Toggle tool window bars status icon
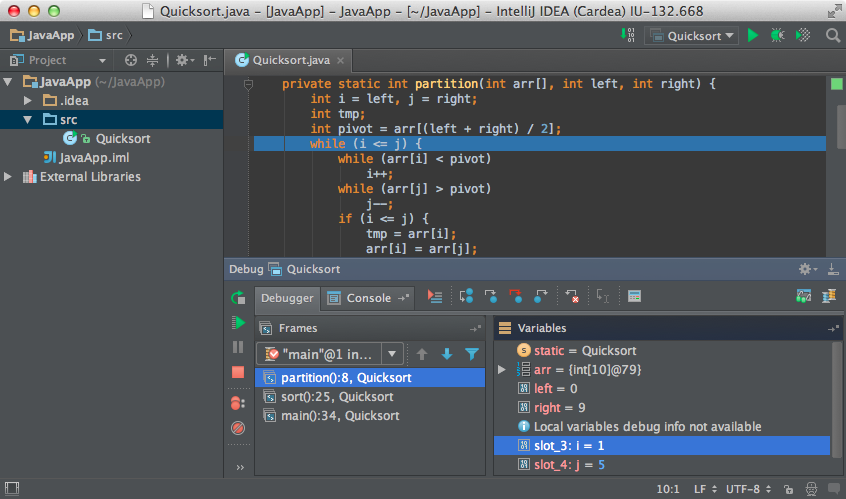The width and height of the screenshot is (846, 499). 12,489
